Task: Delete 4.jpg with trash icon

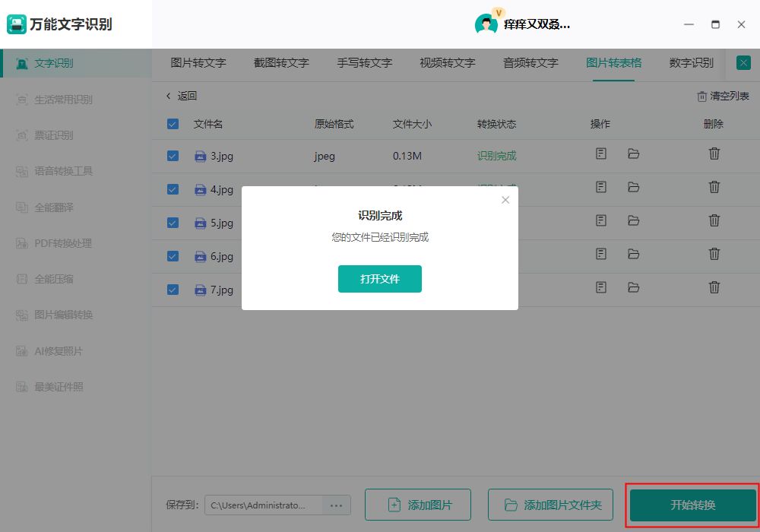Action: (x=714, y=187)
